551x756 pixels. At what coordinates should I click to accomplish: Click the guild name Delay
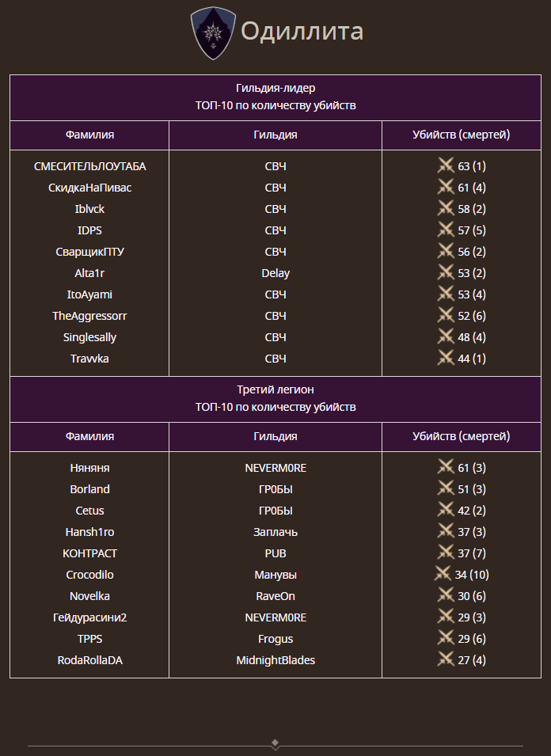(275, 273)
